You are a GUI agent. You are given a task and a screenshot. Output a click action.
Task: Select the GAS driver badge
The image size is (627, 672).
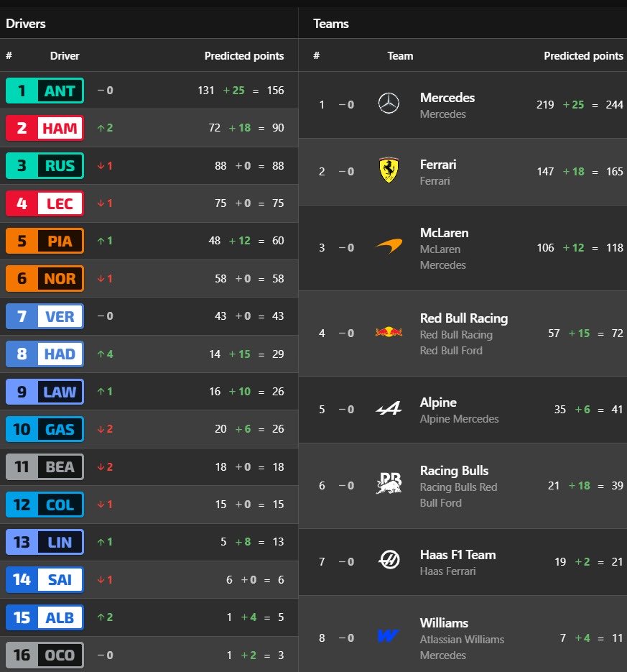click(45, 429)
